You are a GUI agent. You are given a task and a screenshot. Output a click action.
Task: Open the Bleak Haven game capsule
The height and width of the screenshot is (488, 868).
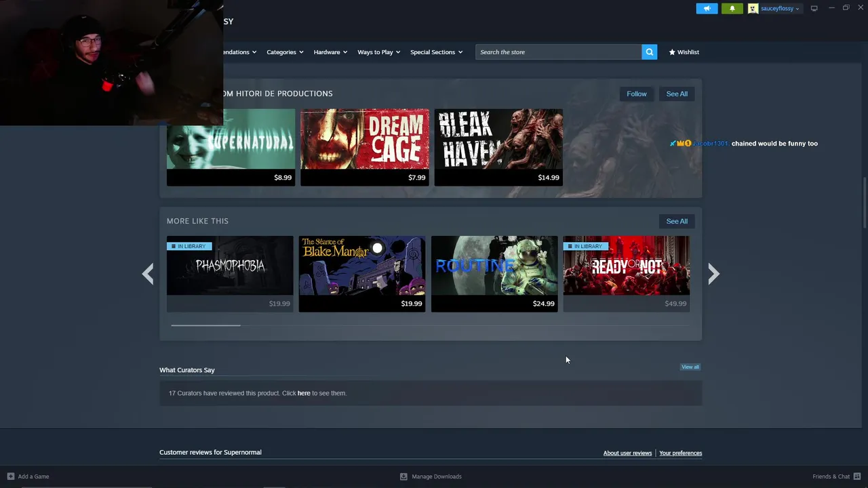tap(498, 147)
